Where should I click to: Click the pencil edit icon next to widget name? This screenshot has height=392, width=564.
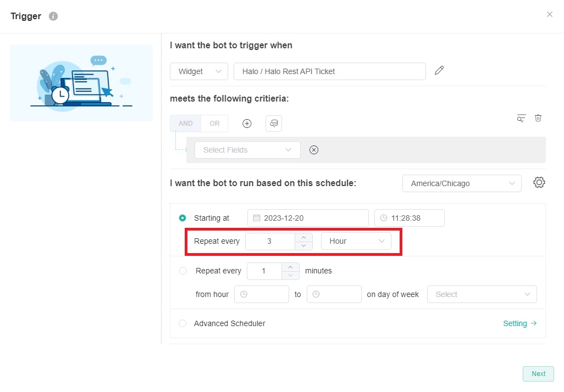[439, 71]
